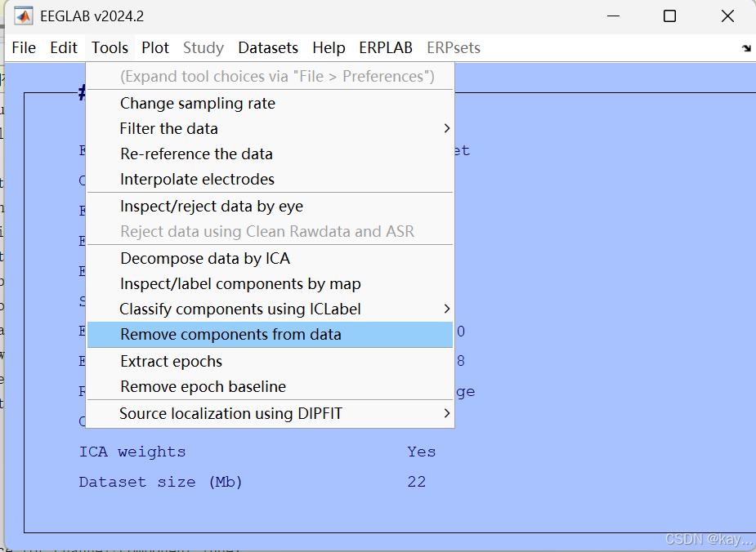Image resolution: width=756 pixels, height=552 pixels.
Task: Open the File menu
Action: (23, 47)
